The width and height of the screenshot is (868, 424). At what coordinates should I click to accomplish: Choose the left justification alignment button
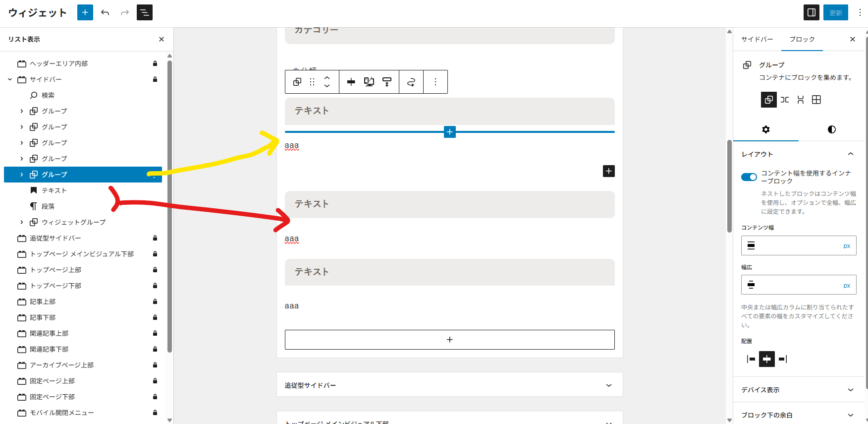coord(751,359)
